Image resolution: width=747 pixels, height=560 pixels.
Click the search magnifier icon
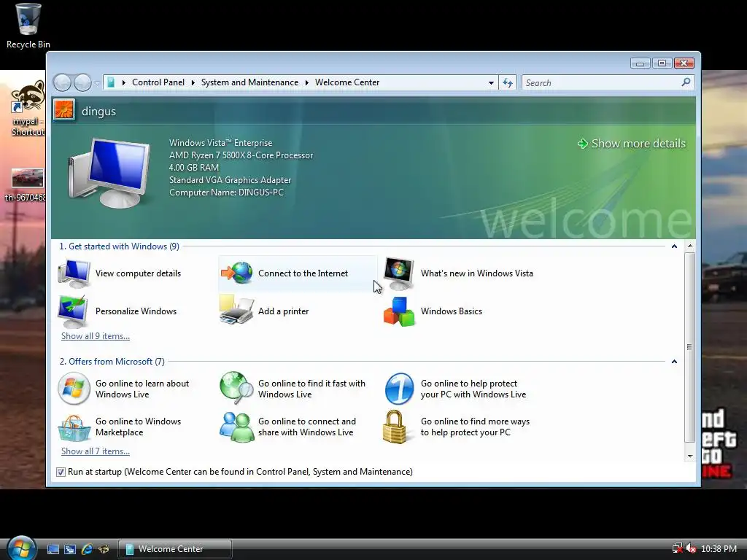(x=686, y=82)
